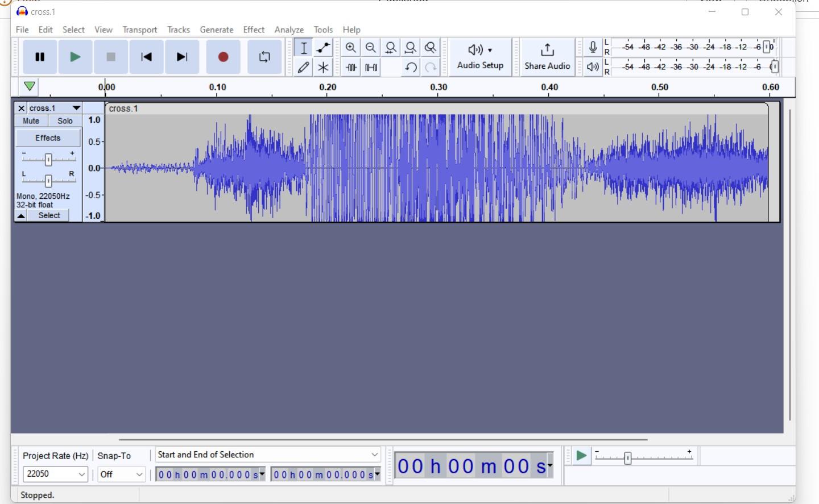The width and height of the screenshot is (819, 504).
Task: Click the track Select button
Action: pos(49,215)
